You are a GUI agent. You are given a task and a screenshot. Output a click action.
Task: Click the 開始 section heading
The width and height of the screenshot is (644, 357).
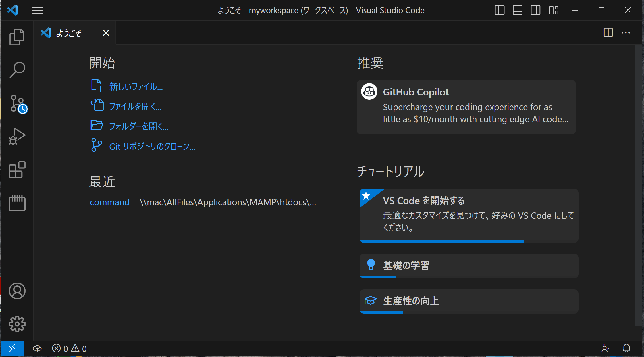pos(102,63)
